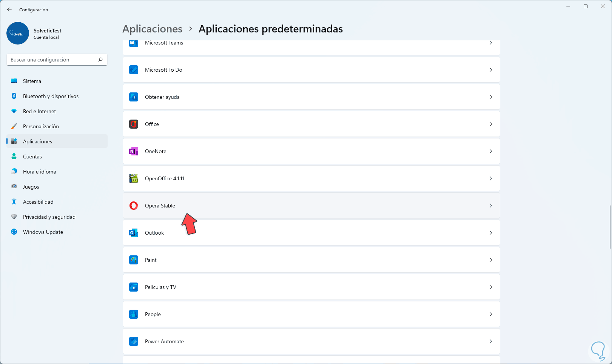The height and width of the screenshot is (364, 612).
Task: Click the OneNote app icon
Action: coord(134,151)
